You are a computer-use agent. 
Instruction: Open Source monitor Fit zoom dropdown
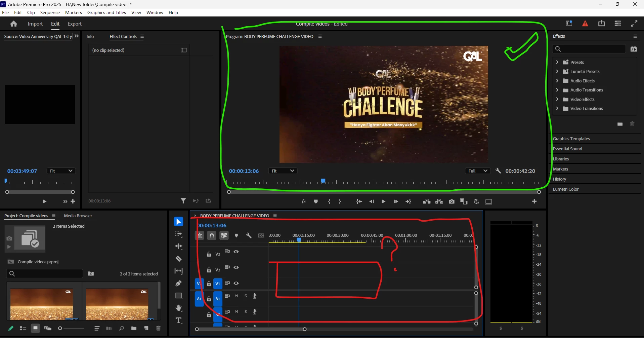(61, 171)
